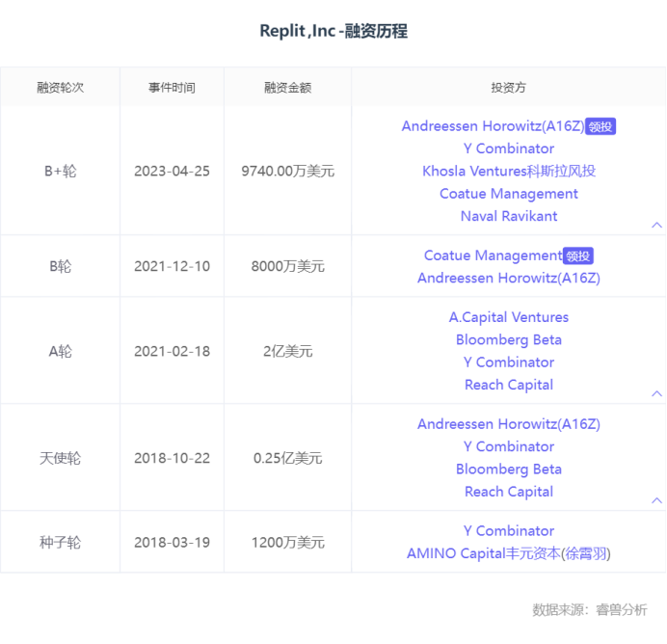Click the Replit,Inc -融资历程 title
667x644 pixels.
point(333,31)
